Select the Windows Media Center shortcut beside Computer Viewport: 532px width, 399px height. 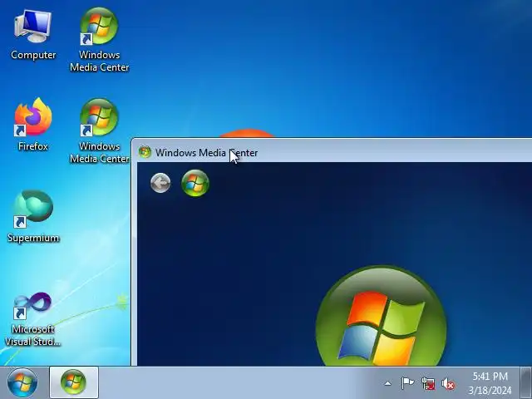pos(99,40)
